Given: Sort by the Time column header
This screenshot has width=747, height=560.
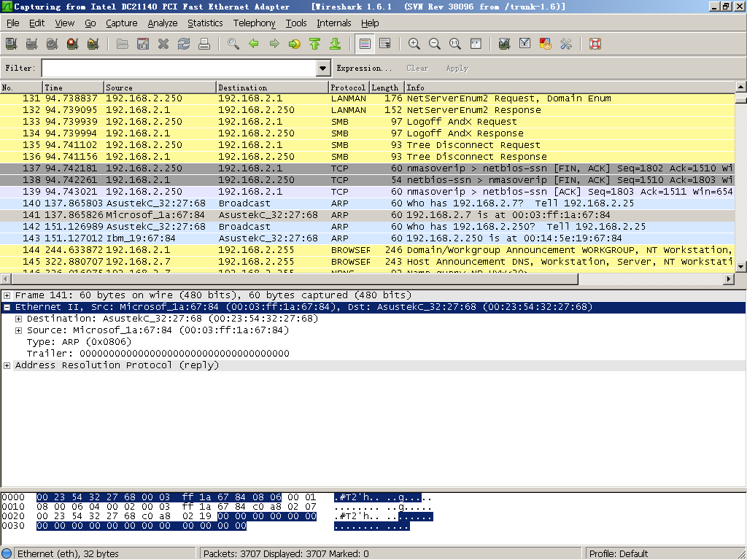Looking at the screenshot, I should 74,87.
